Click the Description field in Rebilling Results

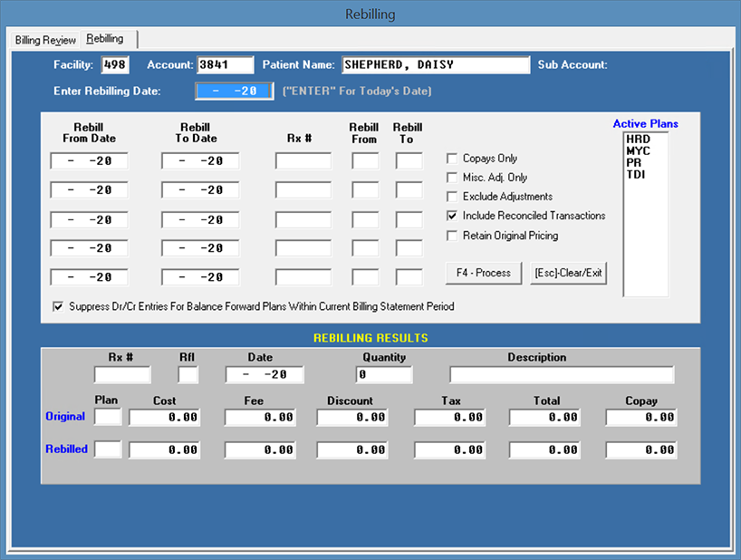point(562,375)
